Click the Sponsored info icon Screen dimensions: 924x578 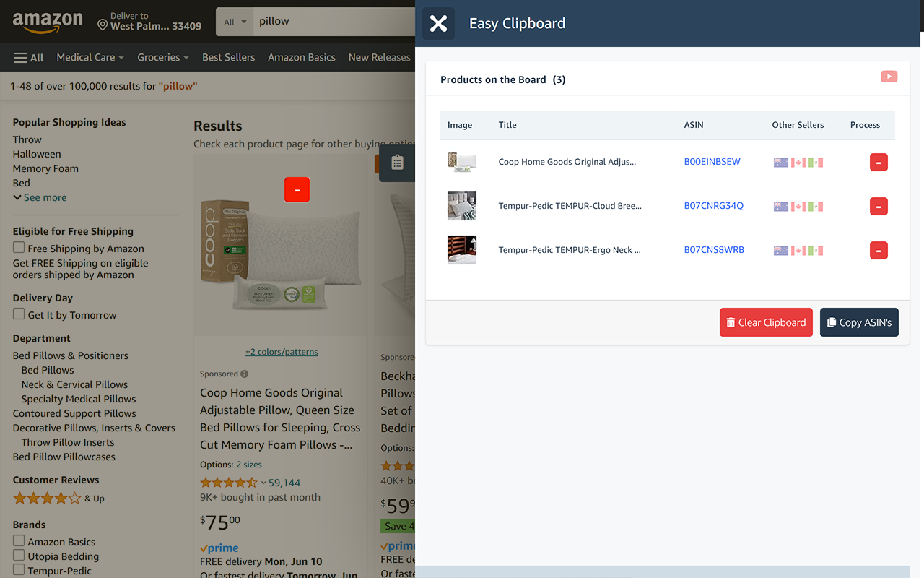click(244, 374)
